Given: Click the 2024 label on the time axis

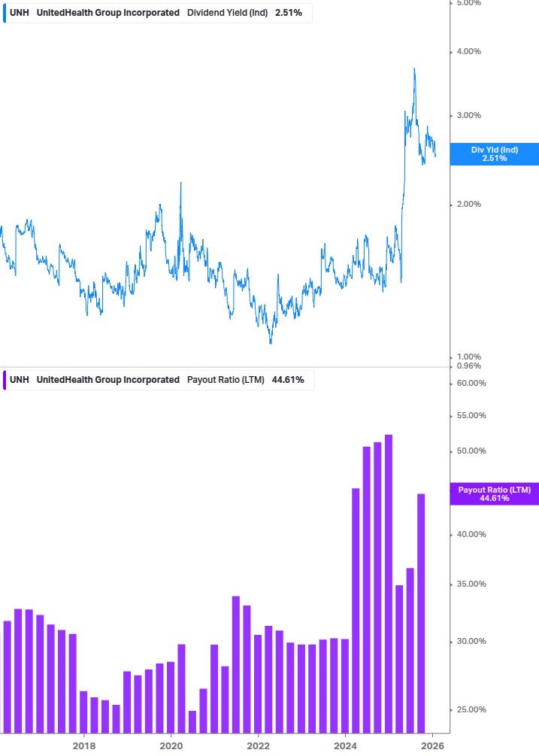Looking at the screenshot, I should [x=345, y=746].
